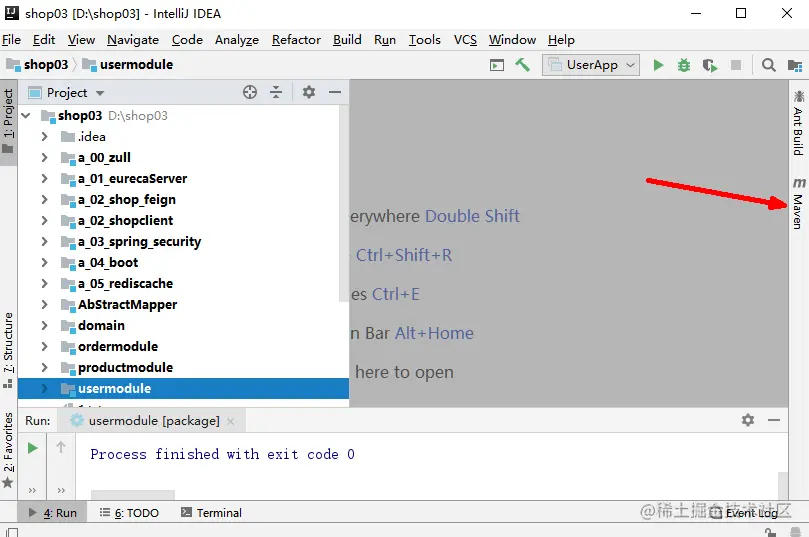Viewport: 809px width, 537px height.
Task: Expand the a_00_zull module
Action: [44, 157]
